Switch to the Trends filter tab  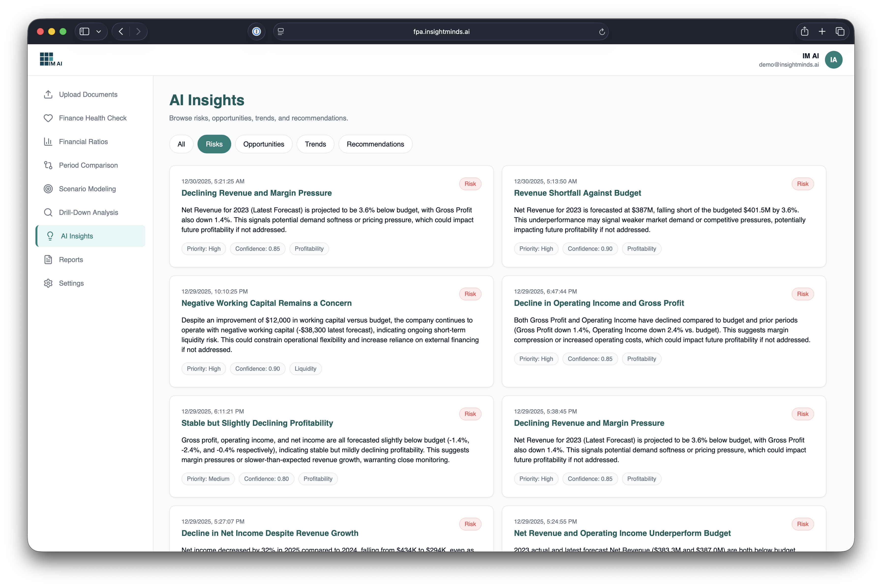tap(315, 144)
